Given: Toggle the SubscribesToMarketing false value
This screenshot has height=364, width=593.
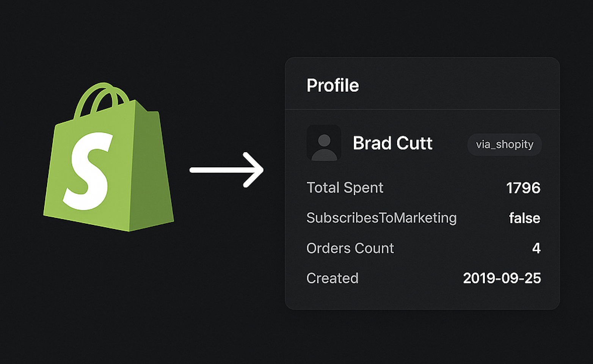Looking at the screenshot, I should point(525,218).
